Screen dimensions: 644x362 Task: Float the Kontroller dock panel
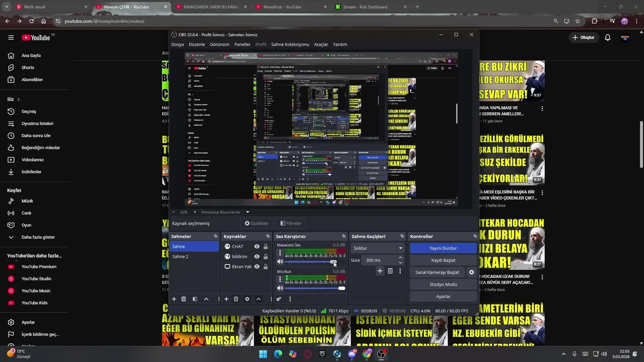pyautogui.click(x=475, y=236)
